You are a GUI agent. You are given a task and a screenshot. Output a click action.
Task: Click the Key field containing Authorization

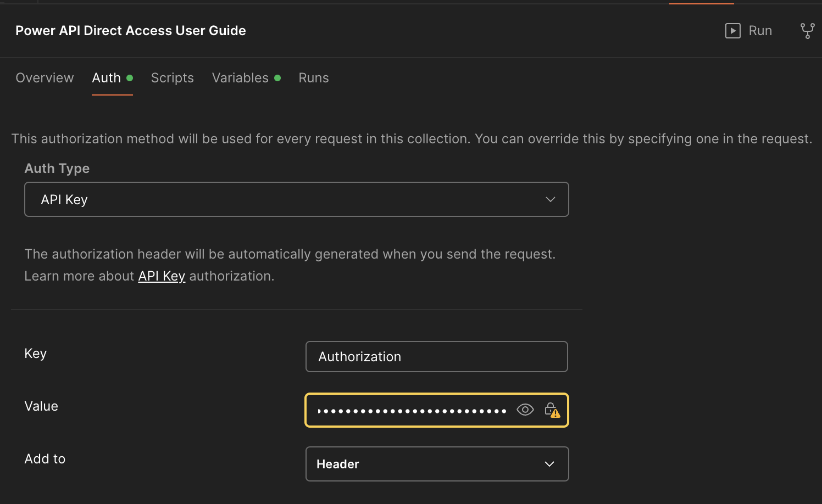pos(436,356)
